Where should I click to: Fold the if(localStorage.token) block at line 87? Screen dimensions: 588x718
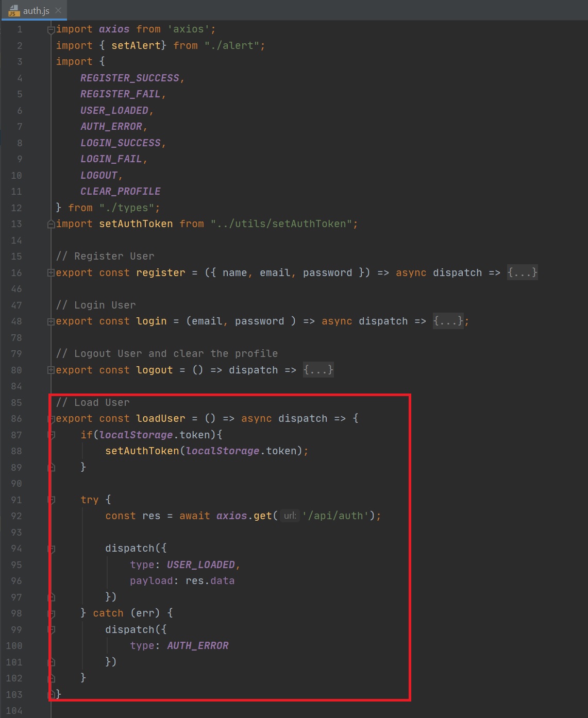[x=51, y=435]
